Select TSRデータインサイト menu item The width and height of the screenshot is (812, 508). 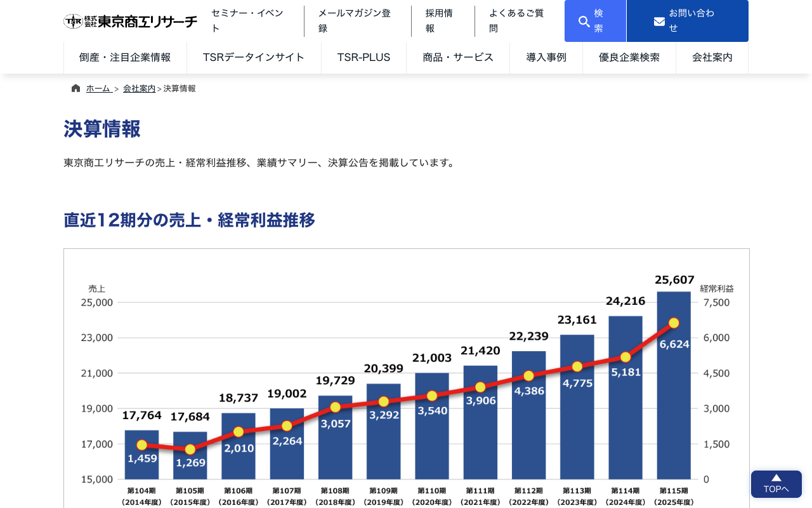tap(254, 57)
